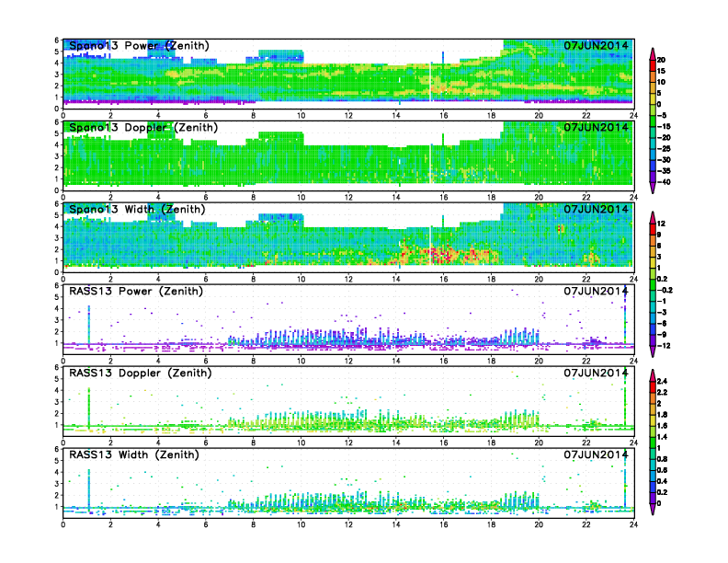This screenshot has height=563, width=728.
Task: Click the '1.8' label on the bottom colorbar
Action: pyautogui.click(x=662, y=415)
